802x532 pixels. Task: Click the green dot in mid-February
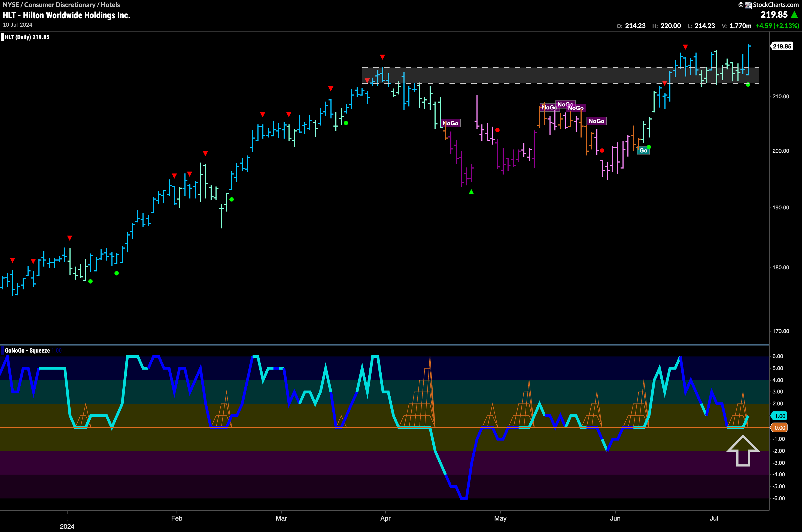(232, 200)
